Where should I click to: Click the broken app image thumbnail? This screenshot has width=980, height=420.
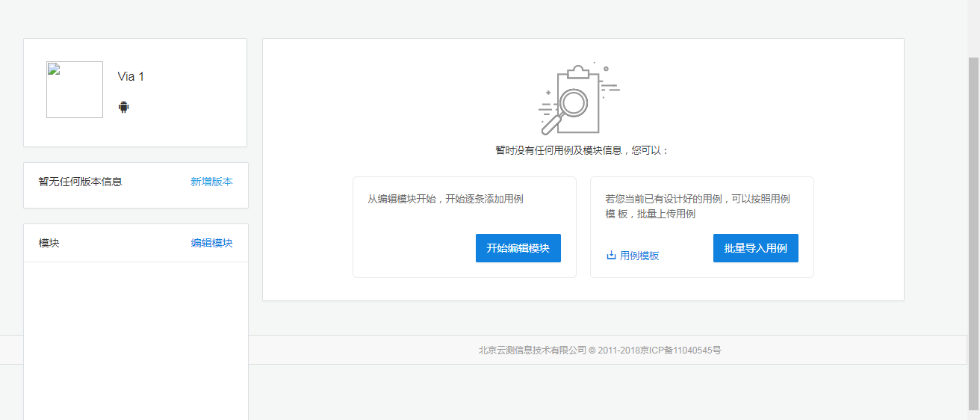(x=75, y=90)
